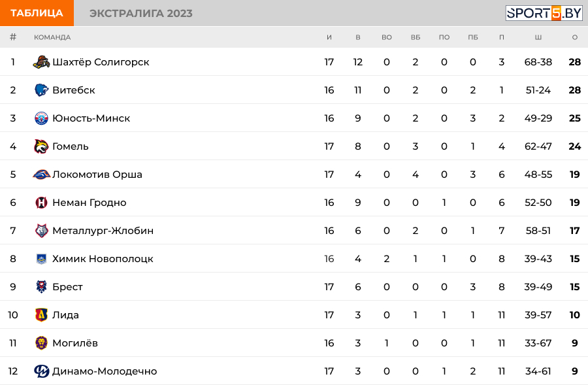Click the Могилёв team logo

(41, 343)
